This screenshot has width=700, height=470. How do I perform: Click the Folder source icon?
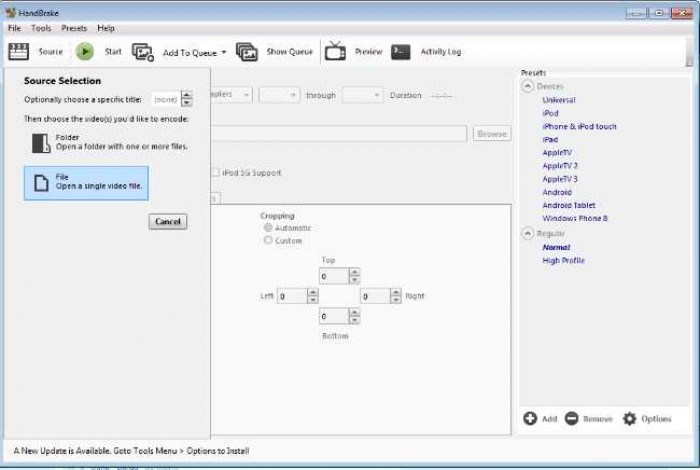[x=41, y=143]
